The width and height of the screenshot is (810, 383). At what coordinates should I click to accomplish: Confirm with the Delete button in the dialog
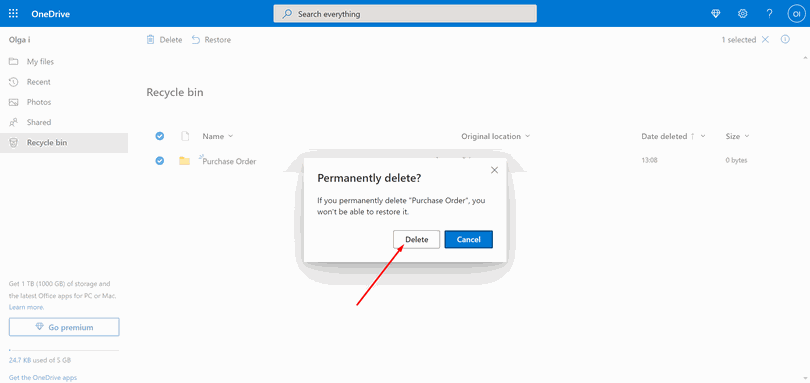coord(416,239)
